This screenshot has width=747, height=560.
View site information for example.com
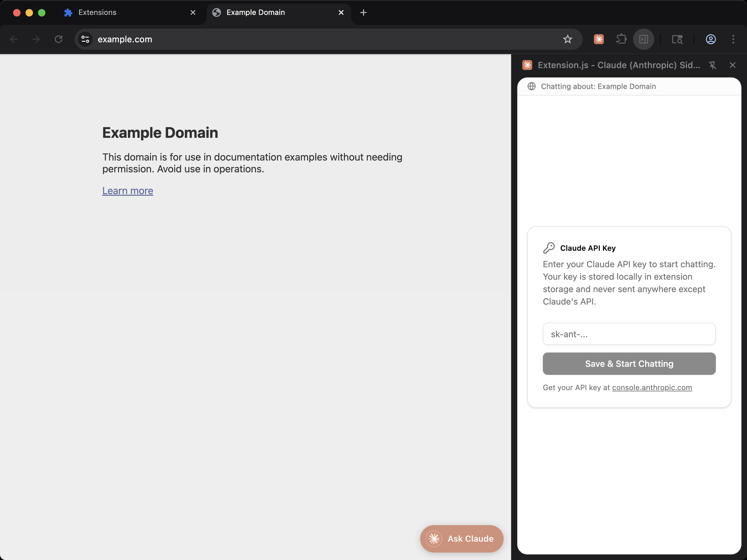86,40
